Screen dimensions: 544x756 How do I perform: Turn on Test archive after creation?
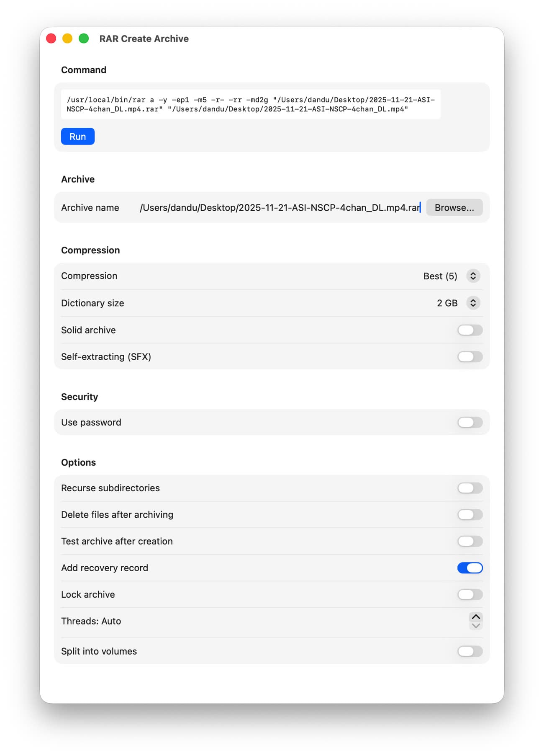pyautogui.click(x=470, y=541)
